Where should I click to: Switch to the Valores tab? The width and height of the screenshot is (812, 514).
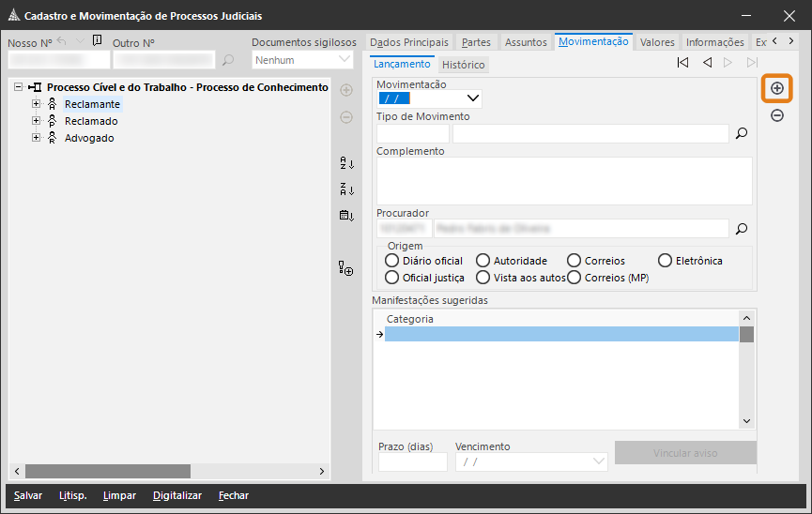(657, 42)
